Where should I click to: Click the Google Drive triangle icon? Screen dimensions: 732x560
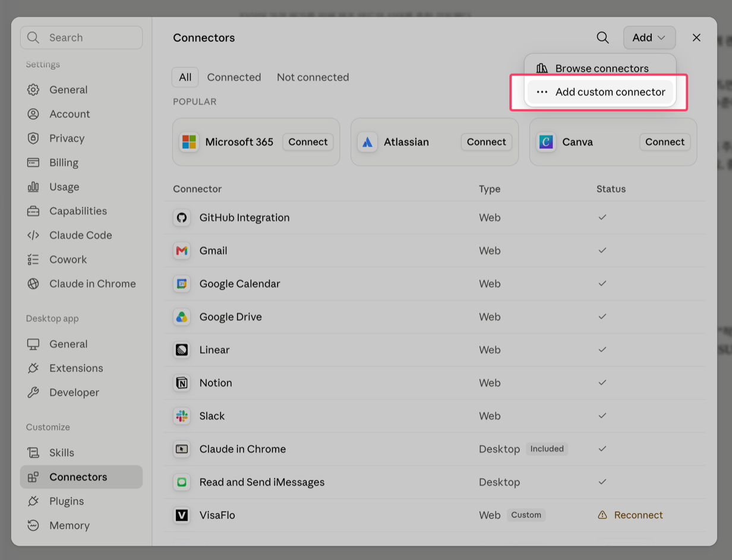[x=182, y=317]
